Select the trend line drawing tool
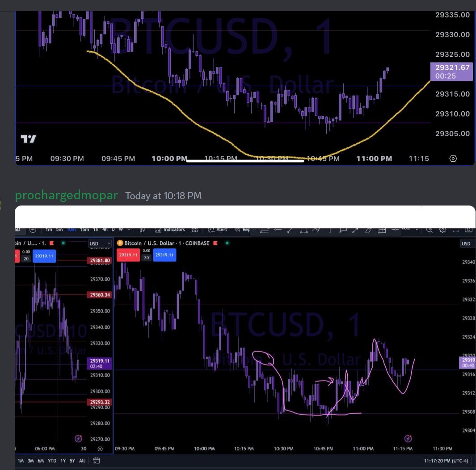 (289, 230)
